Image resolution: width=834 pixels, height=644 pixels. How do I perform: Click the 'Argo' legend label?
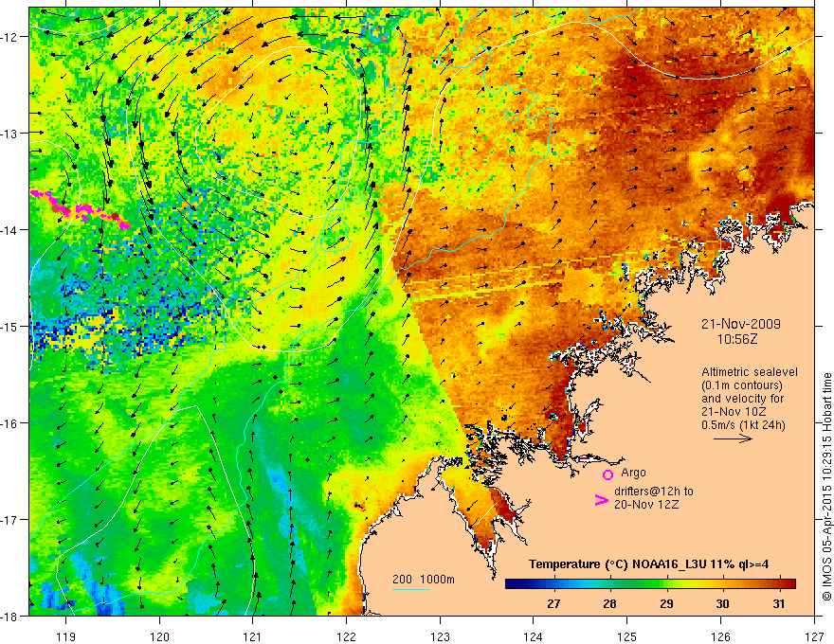pyautogui.click(x=633, y=473)
